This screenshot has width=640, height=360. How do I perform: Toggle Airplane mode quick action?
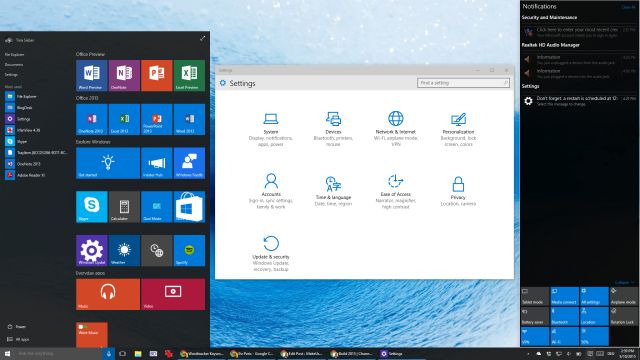pyautogui.click(x=623, y=296)
